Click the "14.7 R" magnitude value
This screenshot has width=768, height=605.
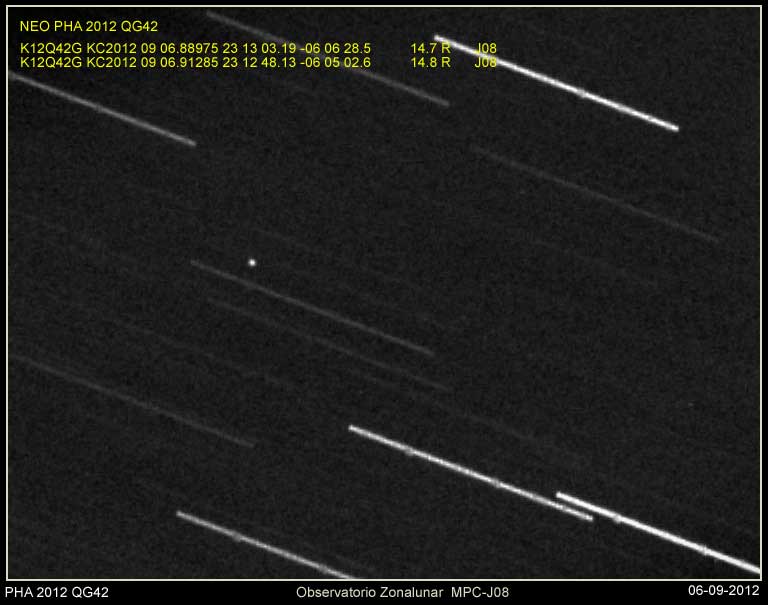[x=431, y=48]
